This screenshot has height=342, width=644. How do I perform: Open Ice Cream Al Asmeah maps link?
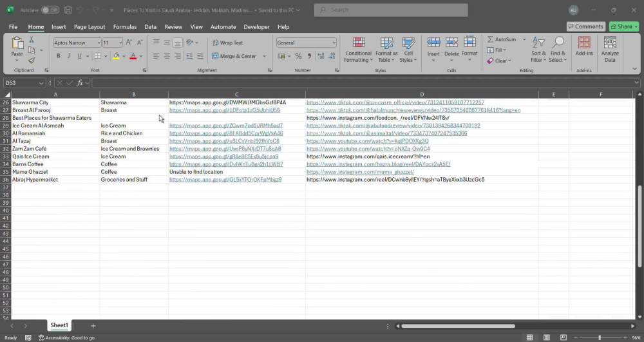pyautogui.click(x=226, y=126)
